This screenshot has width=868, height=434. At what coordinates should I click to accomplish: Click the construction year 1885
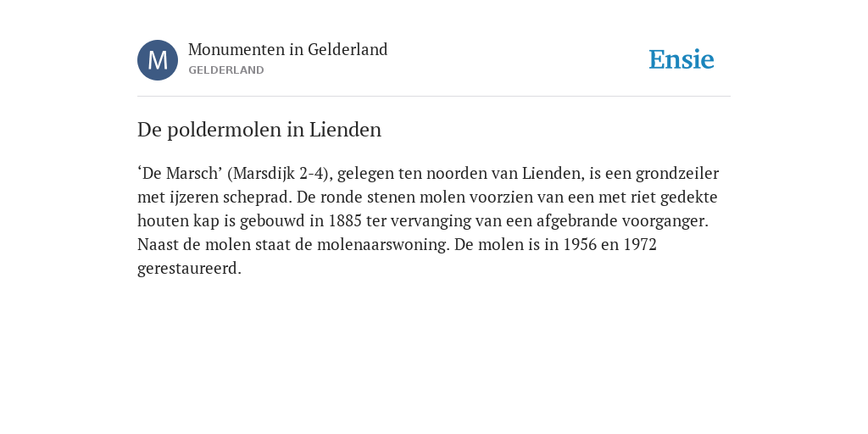click(345, 221)
